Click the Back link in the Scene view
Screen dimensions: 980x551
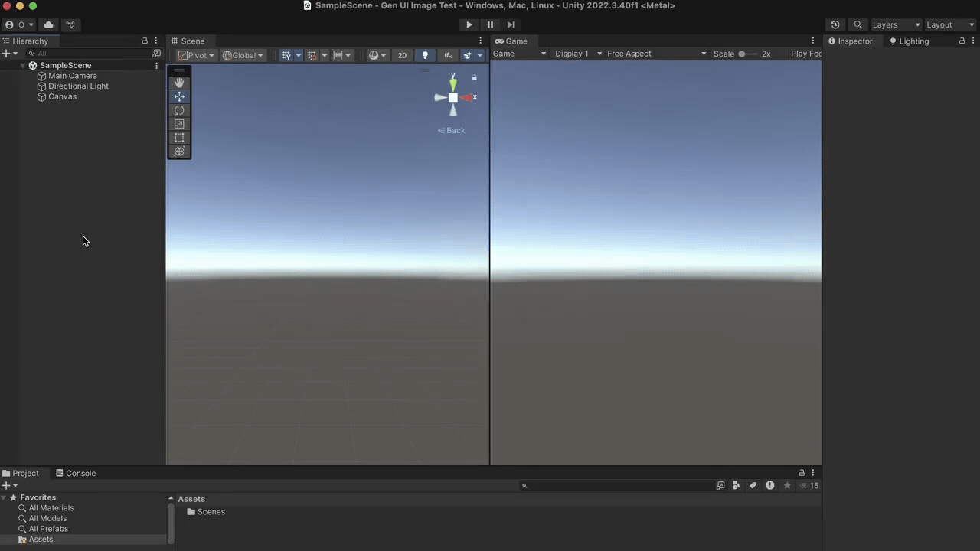pyautogui.click(x=451, y=130)
